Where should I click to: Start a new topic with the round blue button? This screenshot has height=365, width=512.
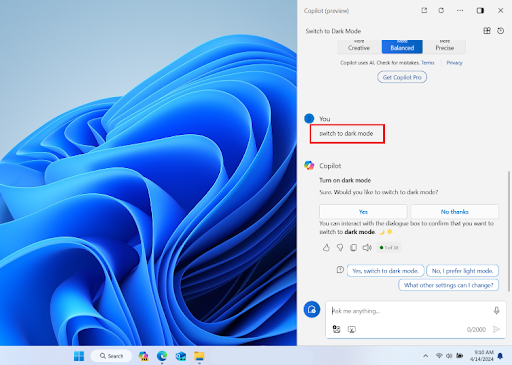[312, 309]
